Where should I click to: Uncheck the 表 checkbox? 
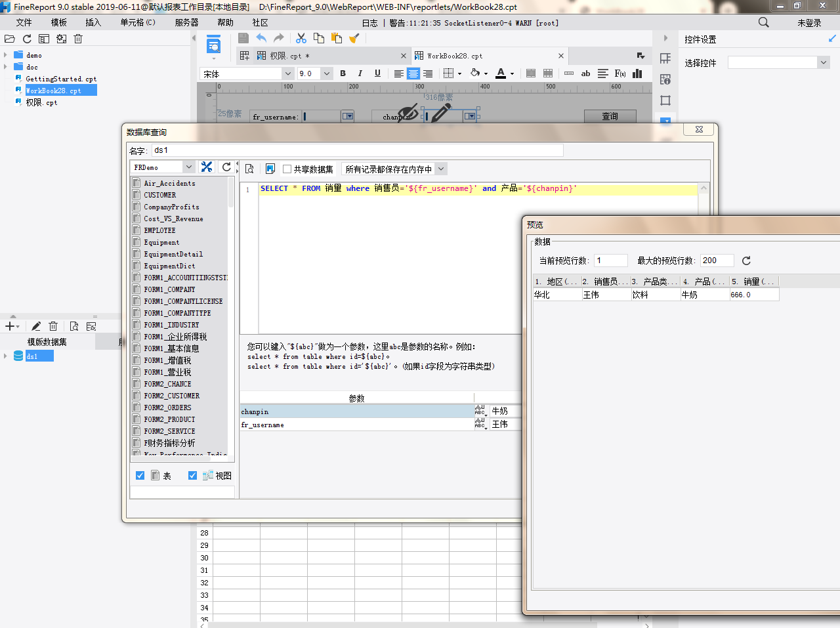click(x=140, y=475)
